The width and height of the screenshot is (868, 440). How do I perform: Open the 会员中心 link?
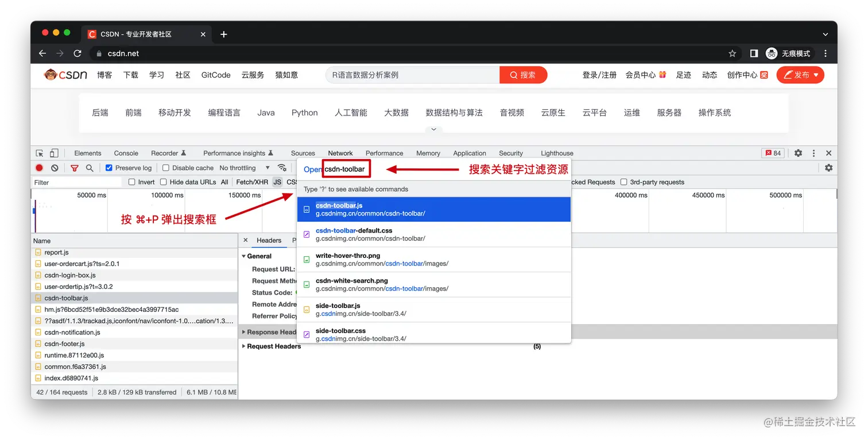pos(645,75)
